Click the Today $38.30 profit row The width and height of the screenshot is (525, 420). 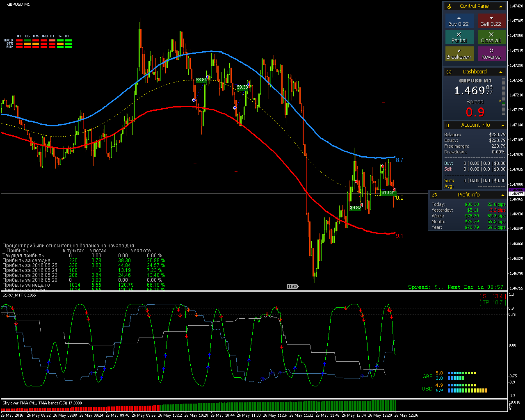pyautogui.click(x=468, y=204)
